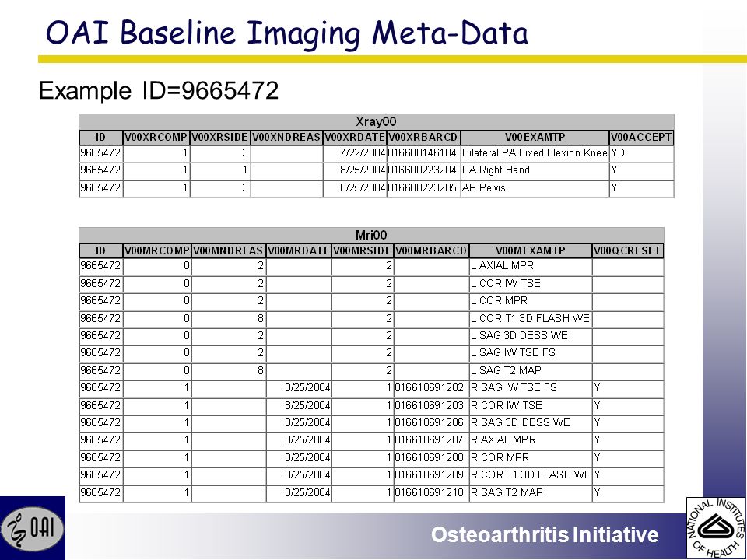This screenshot has width=747, height=560.
Task: Click the V00MRDATE column header
Action: (299, 251)
